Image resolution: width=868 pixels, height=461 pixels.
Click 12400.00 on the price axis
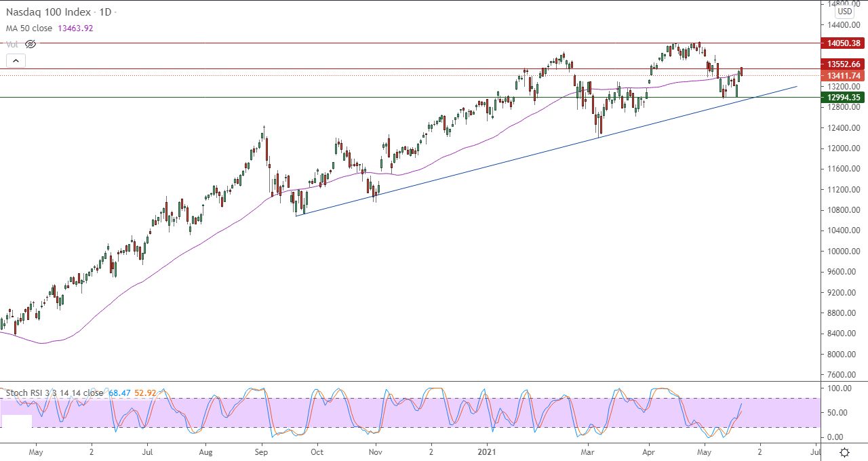click(843, 128)
